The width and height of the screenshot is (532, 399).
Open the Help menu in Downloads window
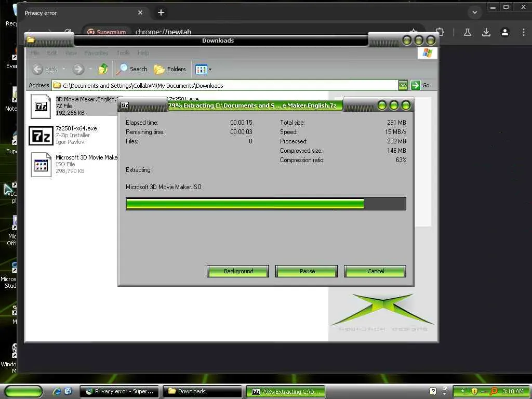(x=143, y=53)
